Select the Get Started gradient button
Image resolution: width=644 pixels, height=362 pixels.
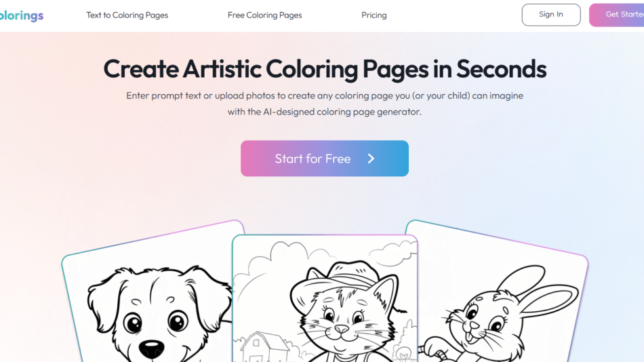616,15
